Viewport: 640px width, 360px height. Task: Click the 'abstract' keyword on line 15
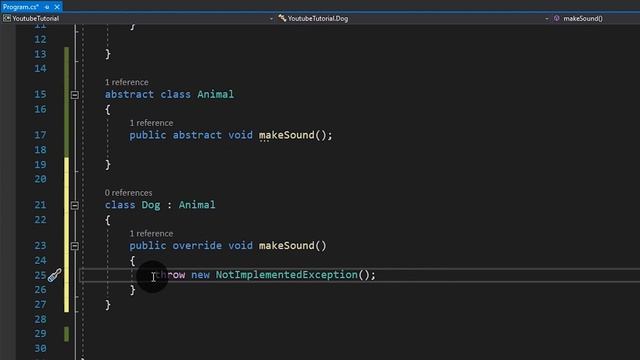click(x=129, y=94)
